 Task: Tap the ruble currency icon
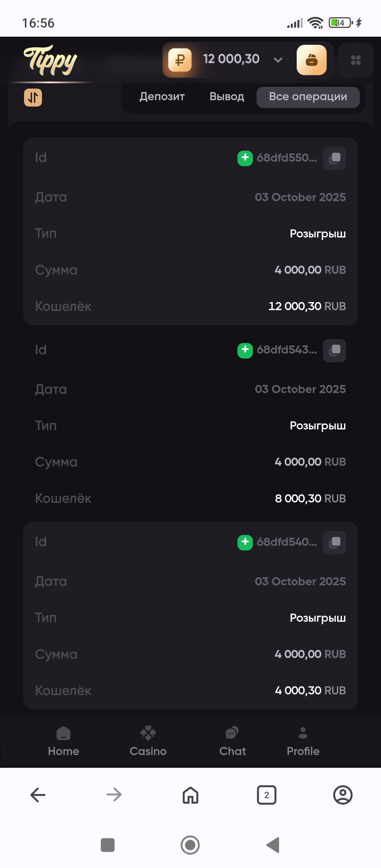180,60
